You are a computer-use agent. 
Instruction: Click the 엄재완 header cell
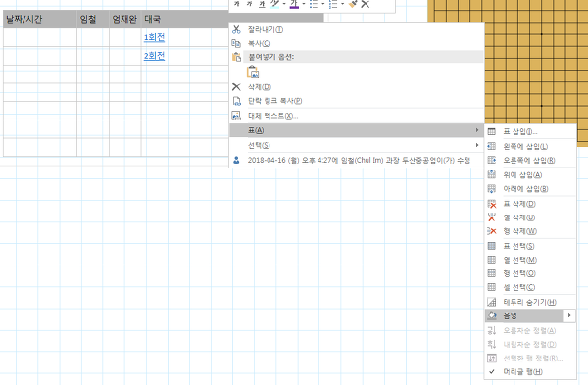(x=125, y=19)
